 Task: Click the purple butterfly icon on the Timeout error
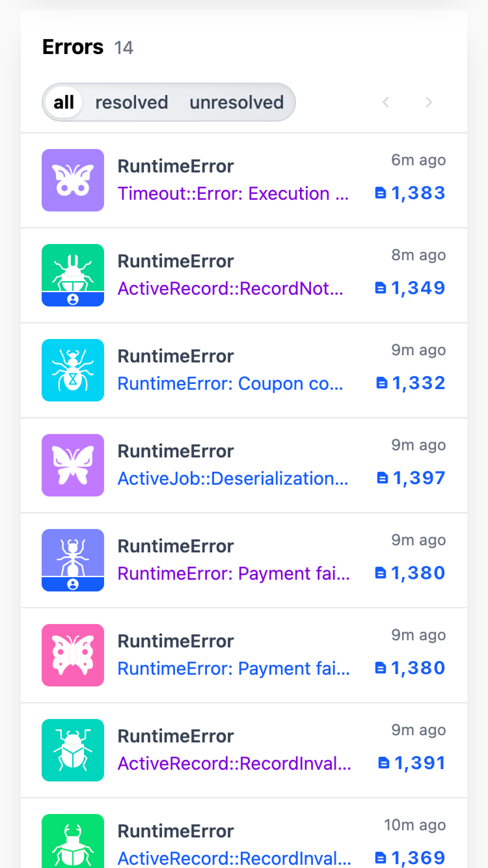(73, 180)
